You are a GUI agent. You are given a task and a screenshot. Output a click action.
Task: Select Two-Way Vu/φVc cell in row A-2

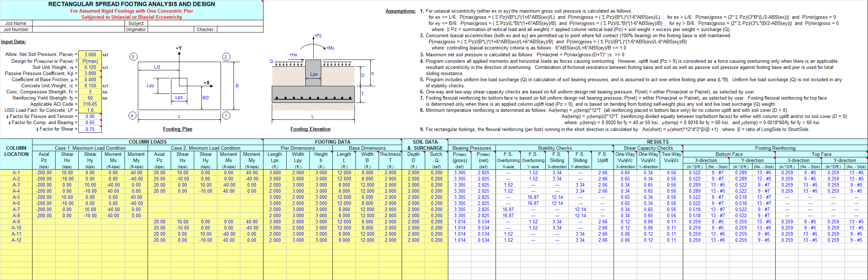(671, 179)
